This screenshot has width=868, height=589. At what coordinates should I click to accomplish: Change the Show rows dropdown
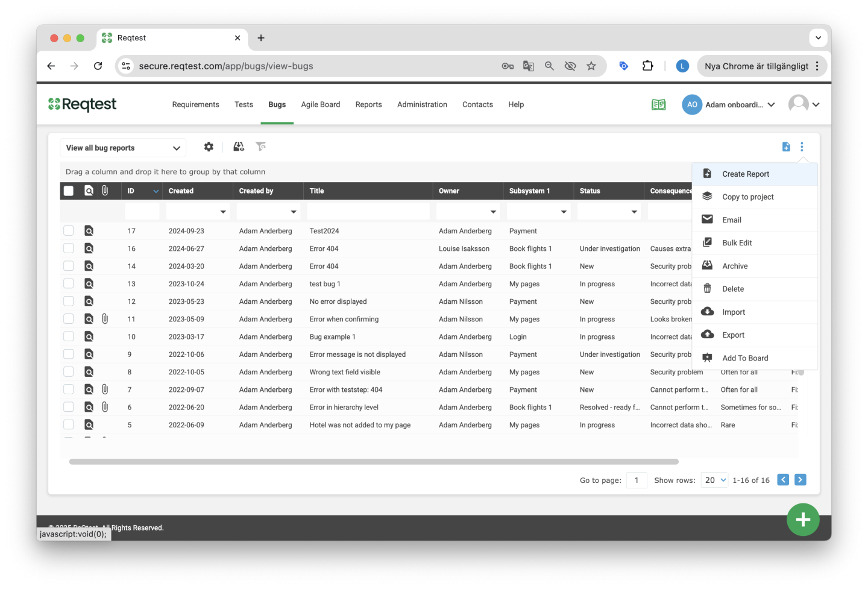coord(714,480)
